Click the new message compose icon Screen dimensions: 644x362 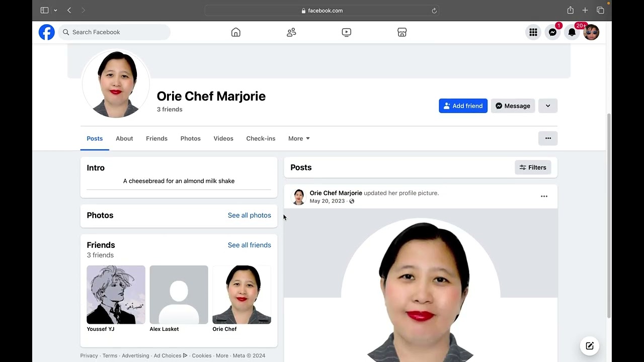(x=590, y=346)
